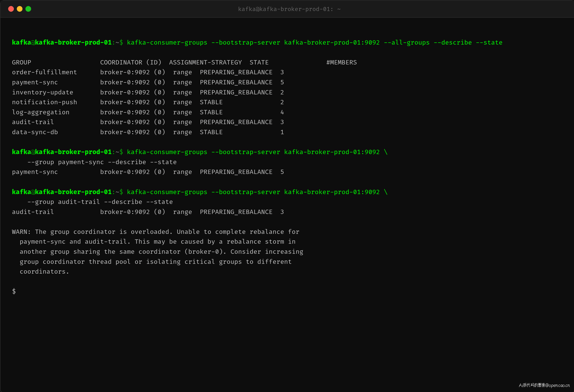Select range strategy in the data-sync-db row
574x392 pixels.
(183, 133)
